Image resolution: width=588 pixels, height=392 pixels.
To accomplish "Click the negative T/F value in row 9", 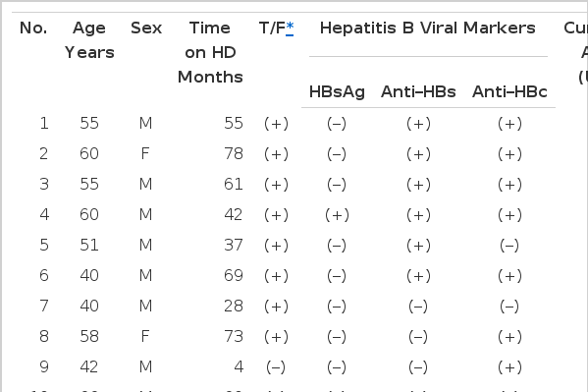I will point(276,366).
